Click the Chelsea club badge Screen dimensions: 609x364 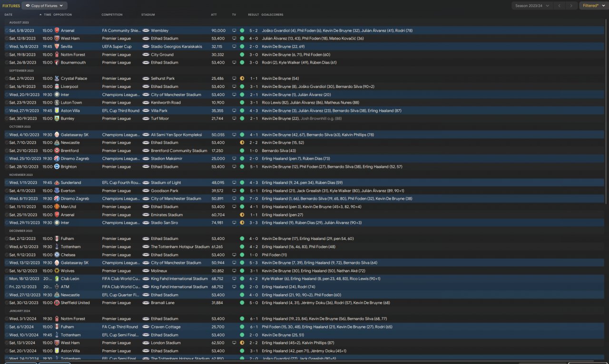(x=57, y=255)
